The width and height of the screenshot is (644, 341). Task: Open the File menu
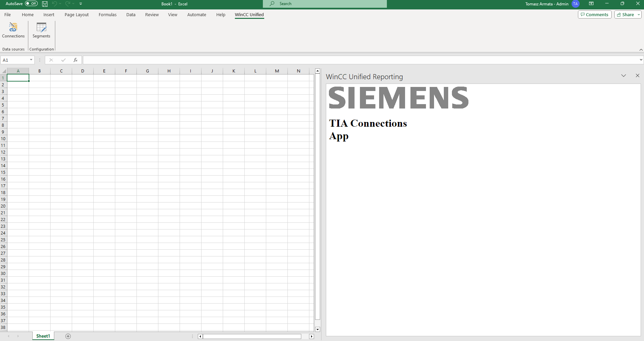7,15
